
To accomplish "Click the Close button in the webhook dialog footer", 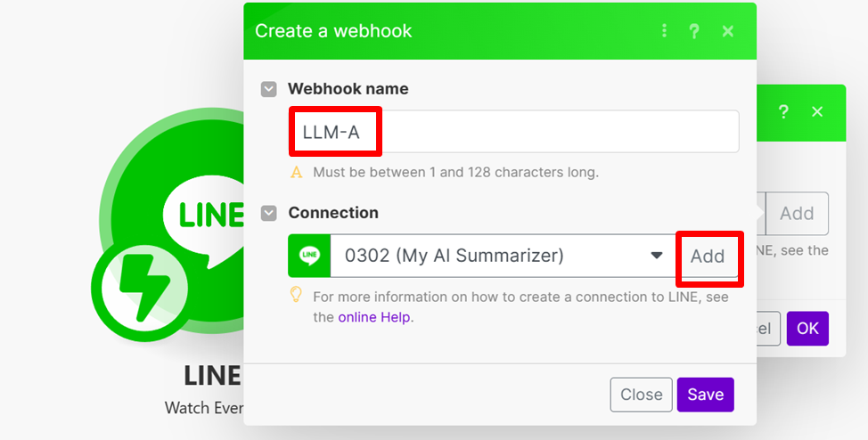I will click(641, 395).
